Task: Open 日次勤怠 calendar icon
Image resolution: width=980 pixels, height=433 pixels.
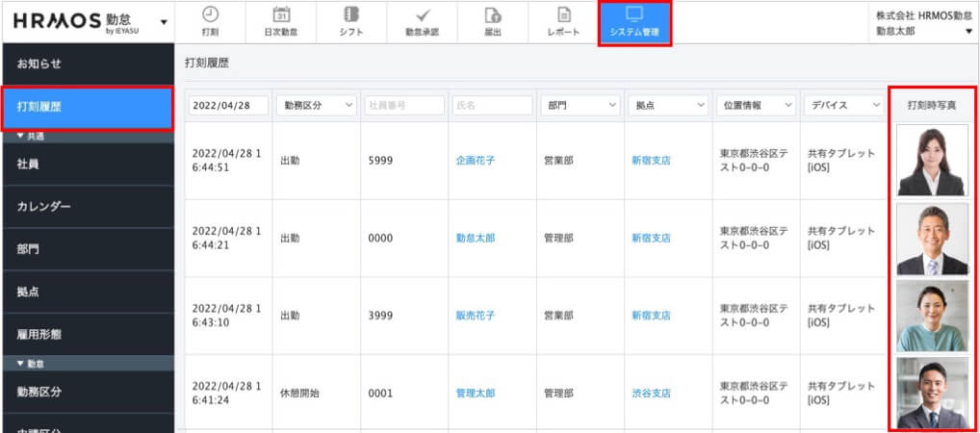Action: [x=282, y=14]
